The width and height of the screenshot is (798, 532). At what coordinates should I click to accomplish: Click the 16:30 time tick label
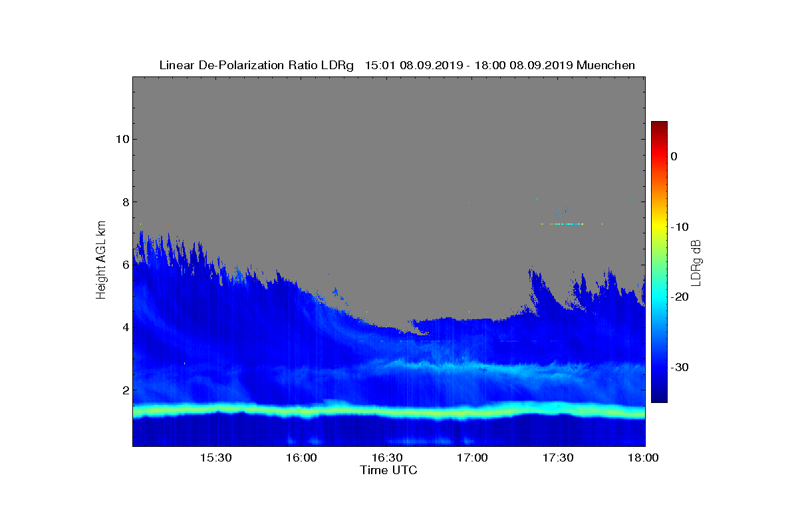[x=387, y=458]
